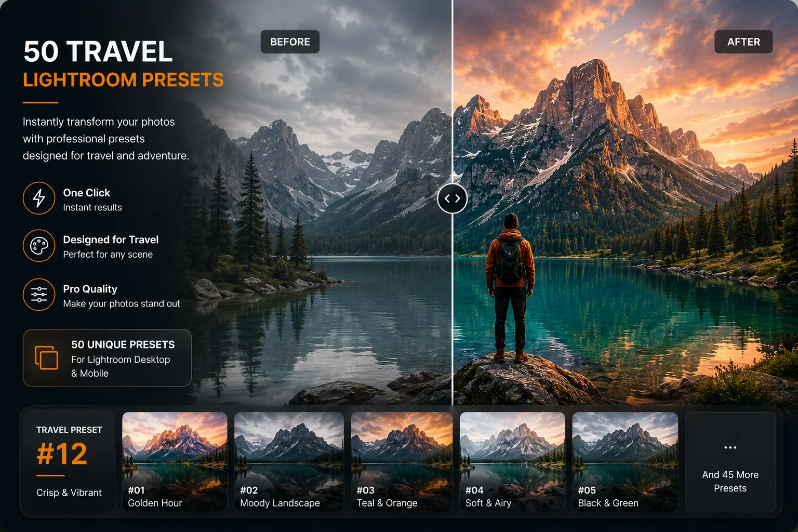798x532 pixels.
Task: Click the 'Crisp & Vibrant' label
Action: coord(69,493)
